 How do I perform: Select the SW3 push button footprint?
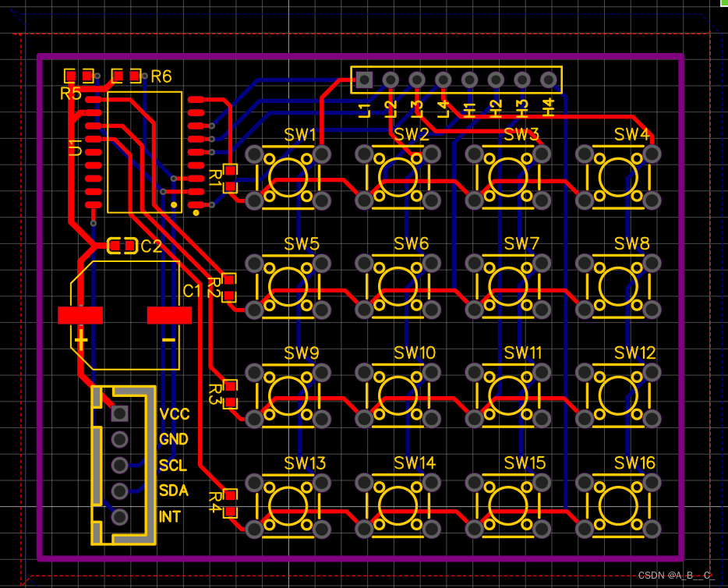click(508, 177)
